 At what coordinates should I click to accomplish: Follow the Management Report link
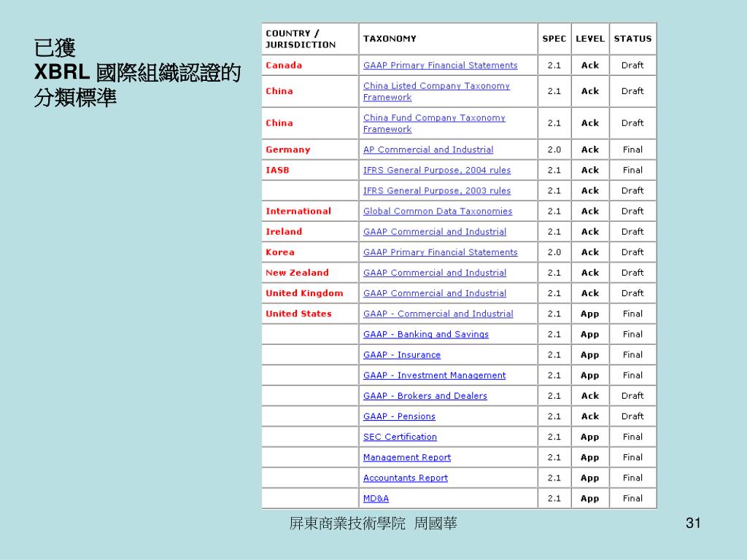click(407, 457)
